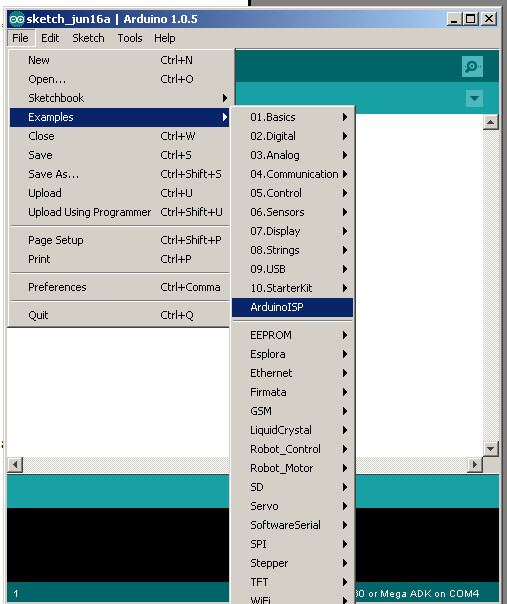Open the tab dropdown arrow button
The height and width of the screenshot is (604, 507).
pyautogui.click(x=474, y=98)
